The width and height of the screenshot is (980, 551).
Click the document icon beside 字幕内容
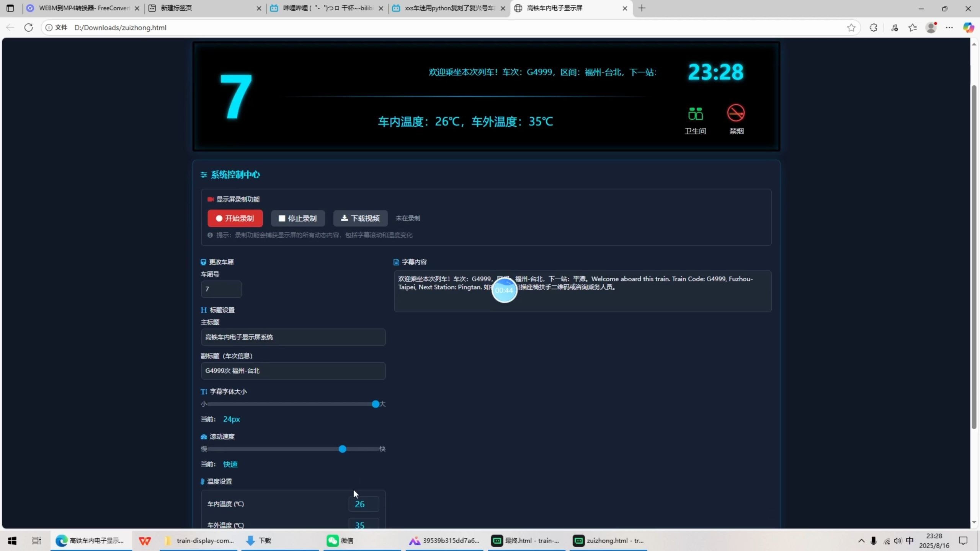pos(396,262)
